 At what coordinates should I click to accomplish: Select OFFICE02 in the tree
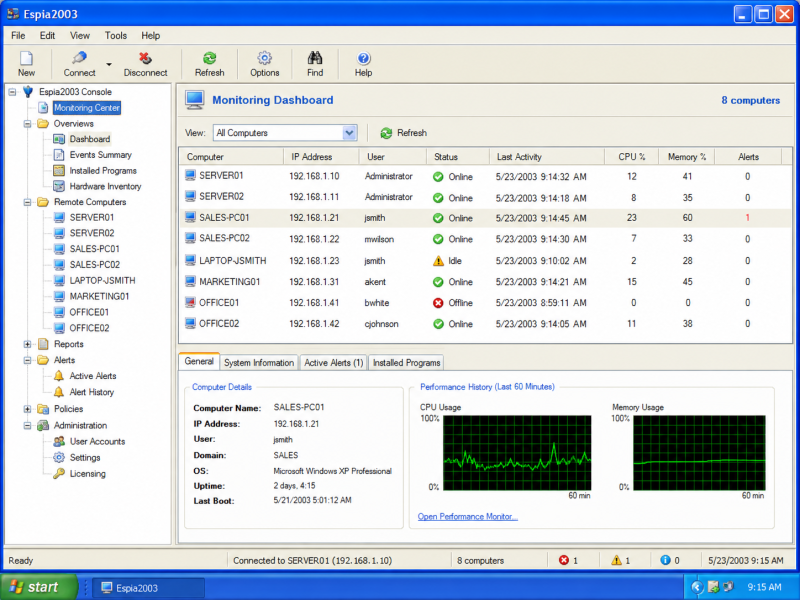(x=89, y=328)
